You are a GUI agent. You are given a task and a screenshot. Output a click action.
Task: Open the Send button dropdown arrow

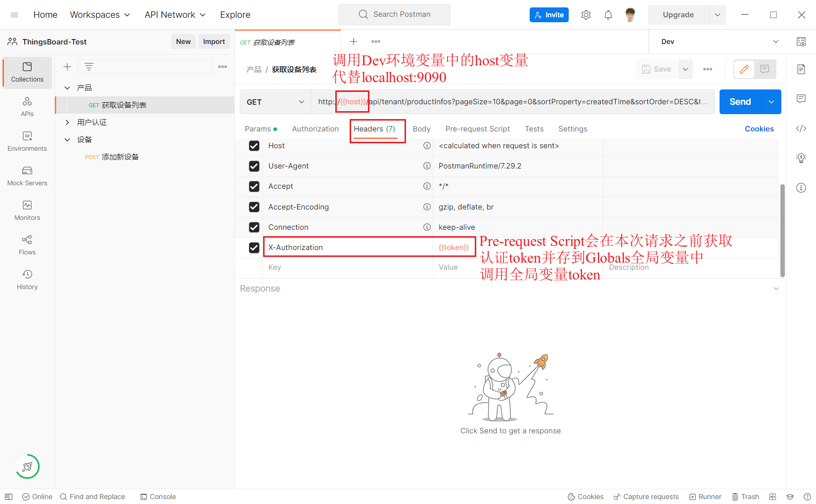coord(771,102)
